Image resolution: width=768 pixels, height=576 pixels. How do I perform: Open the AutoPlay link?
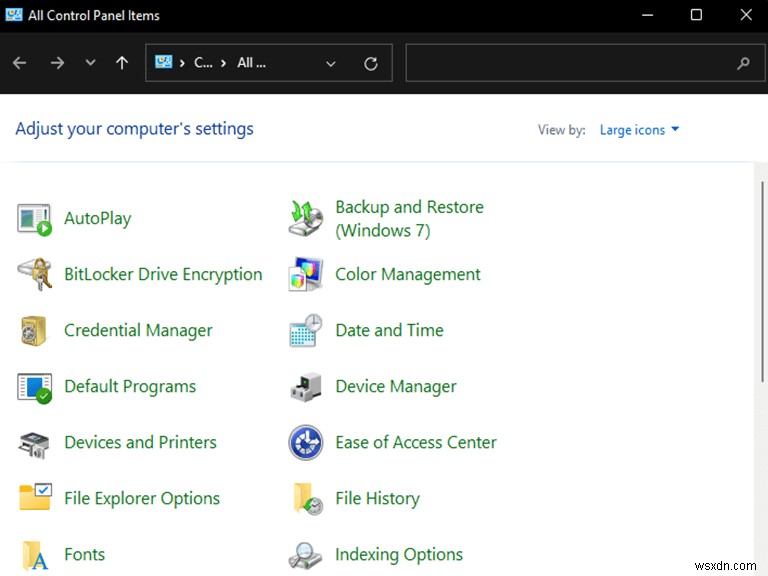(98, 218)
